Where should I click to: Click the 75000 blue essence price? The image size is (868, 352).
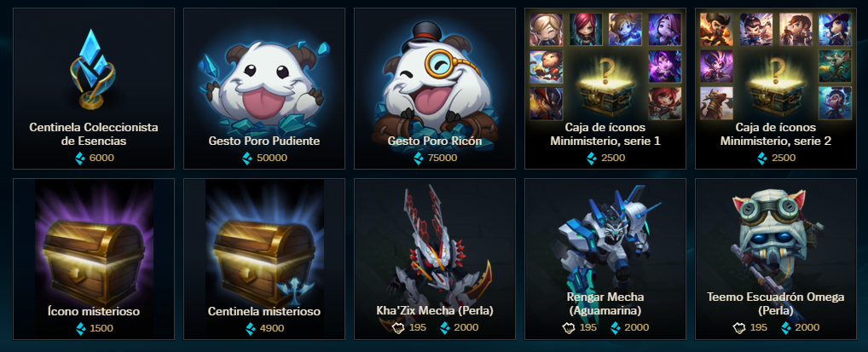click(443, 159)
